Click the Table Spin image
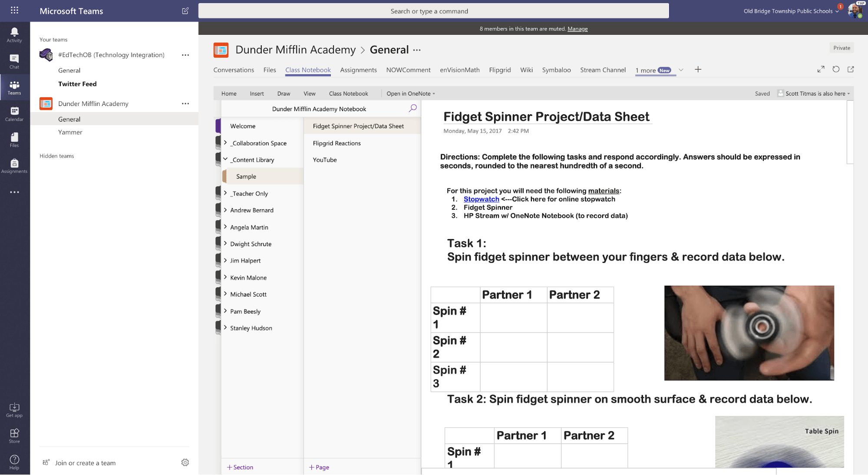868x475 pixels. coord(779,442)
